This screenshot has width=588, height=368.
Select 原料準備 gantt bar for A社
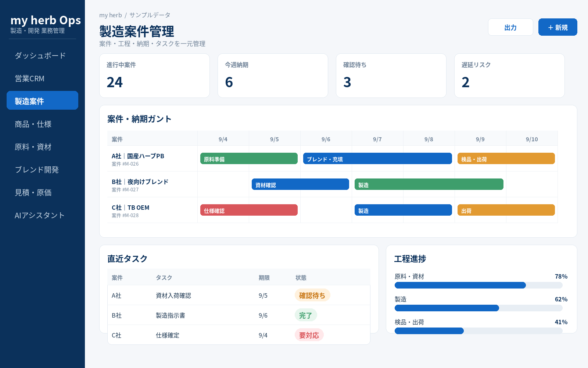[249, 159]
